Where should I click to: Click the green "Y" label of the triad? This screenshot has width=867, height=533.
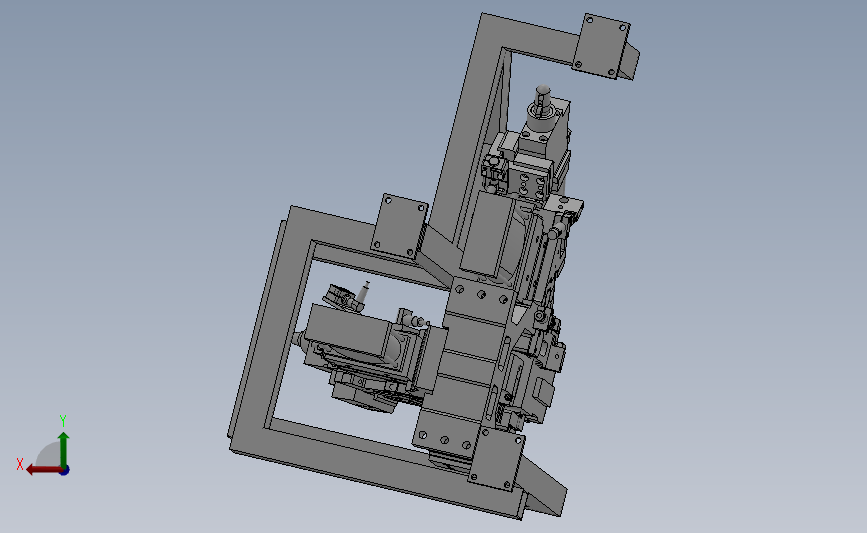click(x=63, y=421)
